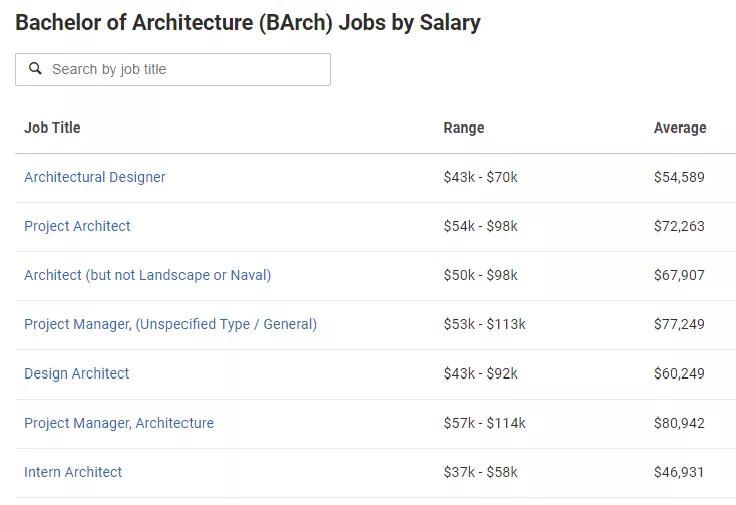Visit the Design Architect salary page

tap(77, 373)
